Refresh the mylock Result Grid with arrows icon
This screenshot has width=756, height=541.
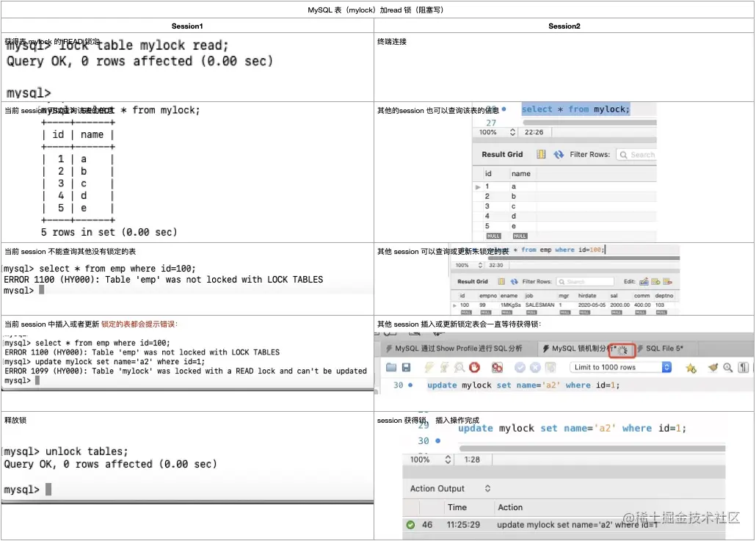pos(559,154)
